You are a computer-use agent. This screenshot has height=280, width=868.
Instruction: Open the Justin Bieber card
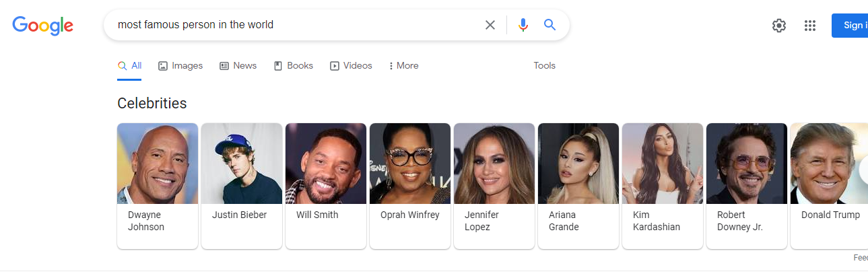(x=242, y=186)
